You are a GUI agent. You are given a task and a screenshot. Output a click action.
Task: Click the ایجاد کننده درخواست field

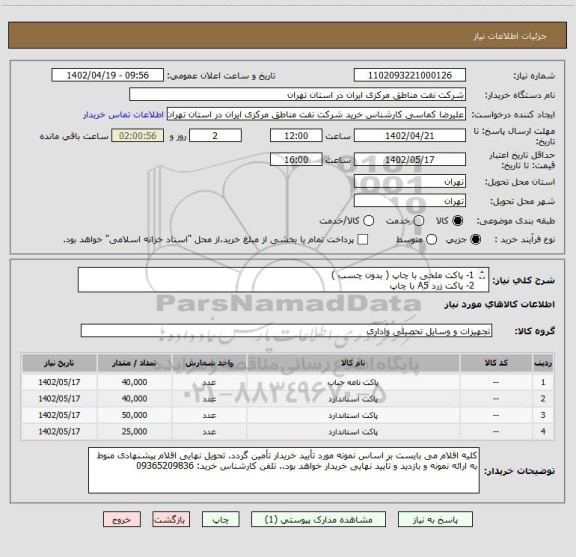pos(316,114)
